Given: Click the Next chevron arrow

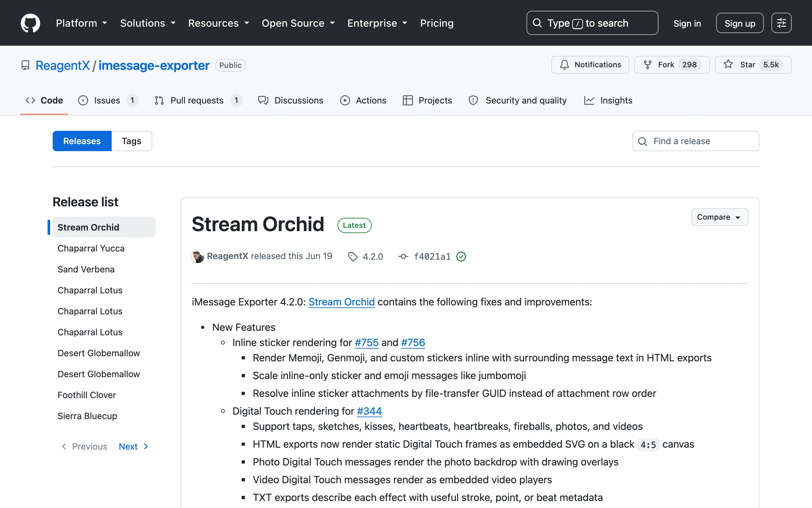Looking at the screenshot, I should [x=146, y=446].
